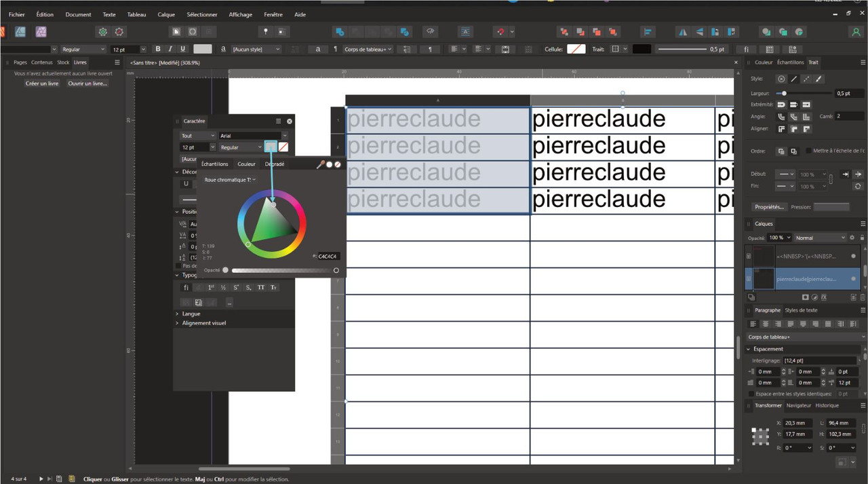Click the fi ligatures toolbar icon

point(746,50)
